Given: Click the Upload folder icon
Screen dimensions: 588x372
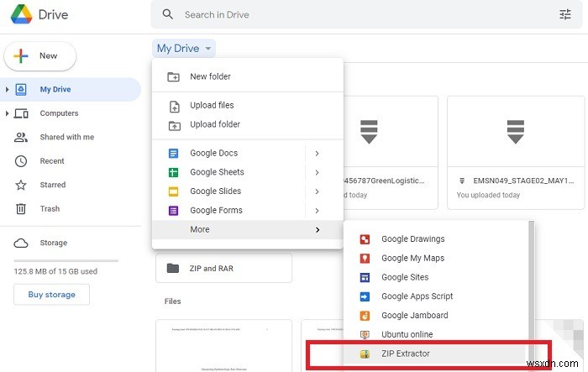Looking at the screenshot, I should point(175,126).
